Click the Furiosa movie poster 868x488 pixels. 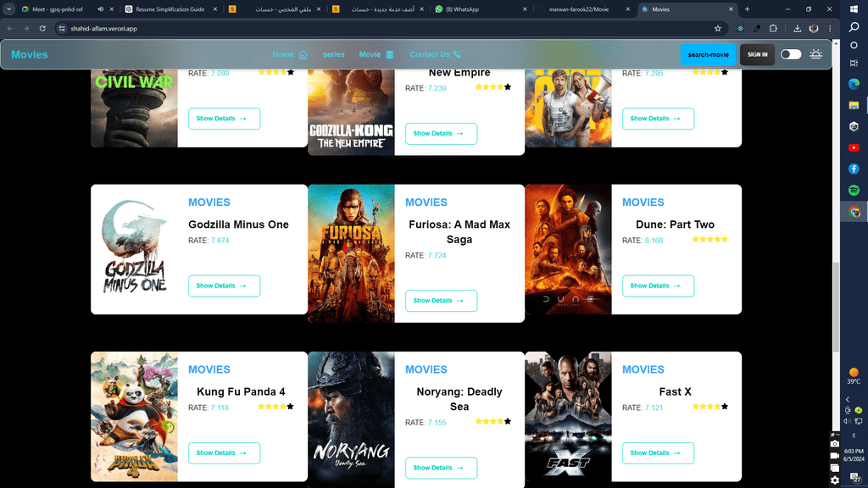[x=352, y=253]
